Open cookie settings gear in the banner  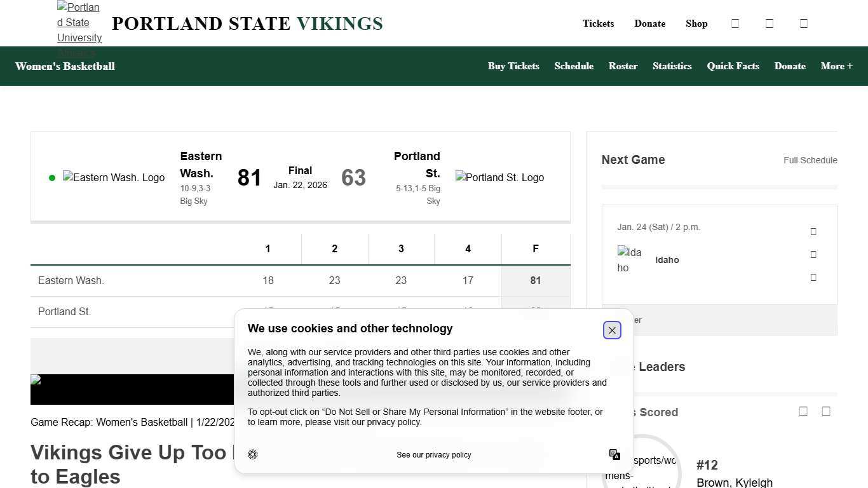(x=253, y=454)
